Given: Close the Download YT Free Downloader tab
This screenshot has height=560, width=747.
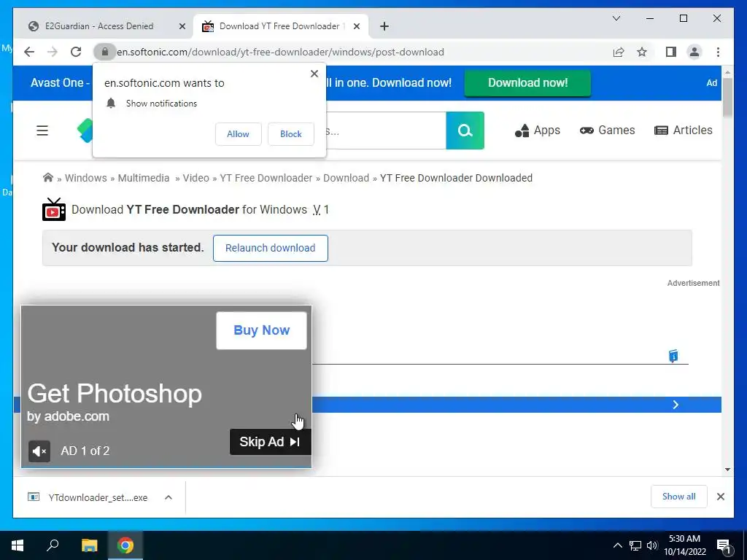Looking at the screenshot, I should click(356, 27).
